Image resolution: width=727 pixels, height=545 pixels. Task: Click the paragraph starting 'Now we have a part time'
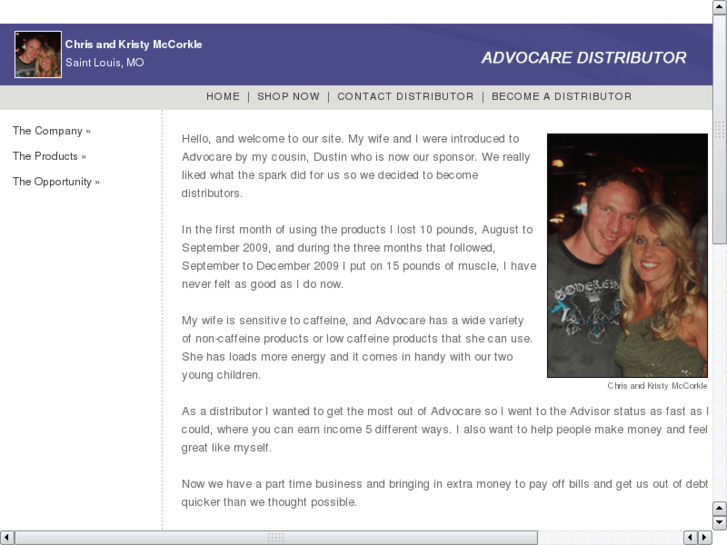coord(445,493)
